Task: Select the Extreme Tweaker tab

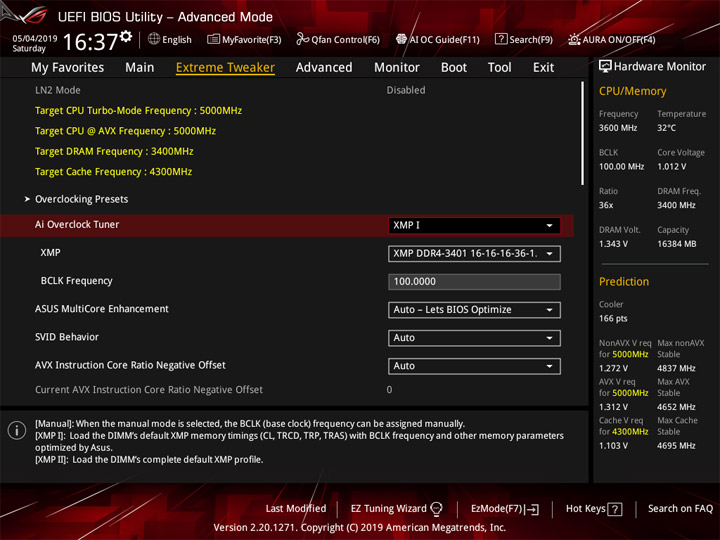Action: (x=225, y=68)
